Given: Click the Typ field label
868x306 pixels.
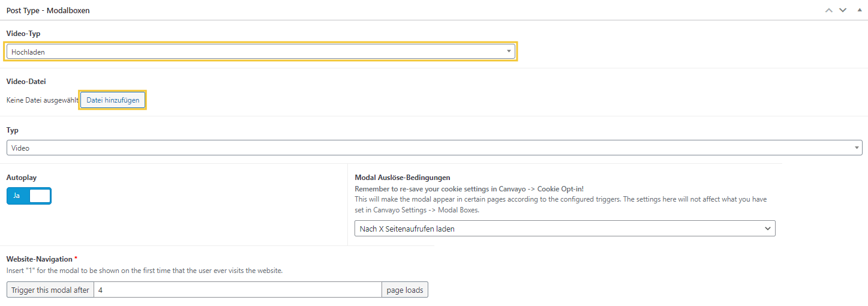Looking at the screenshot, I should click(12, 130).
